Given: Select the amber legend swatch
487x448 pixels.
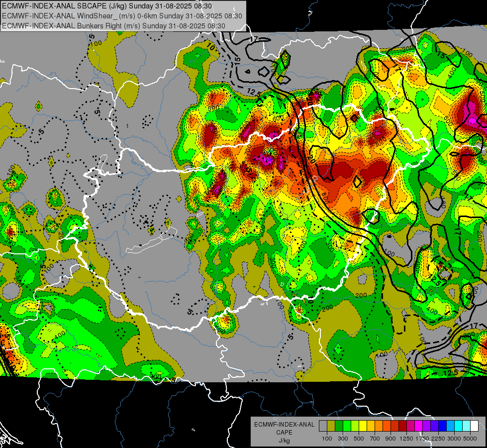Looking at the screenshot, I should [x=371, y=426].
